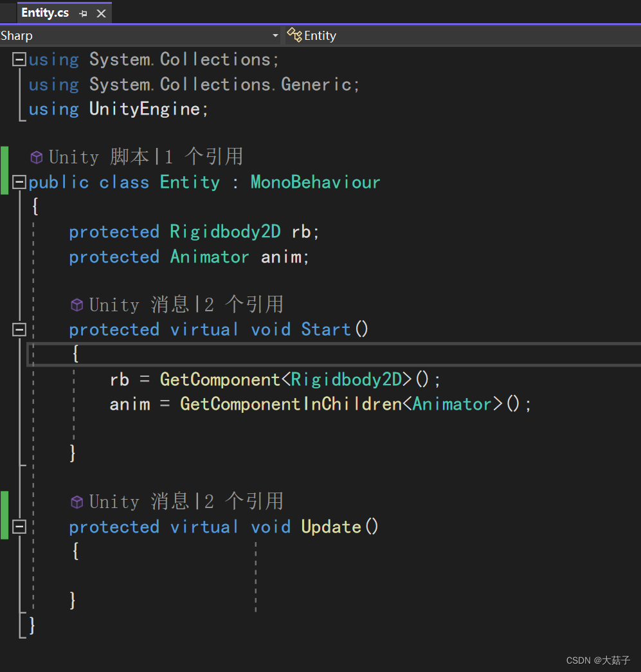641x672 pixels.
Task: Collapse the Start method body
Action: [x=19, y=329]
